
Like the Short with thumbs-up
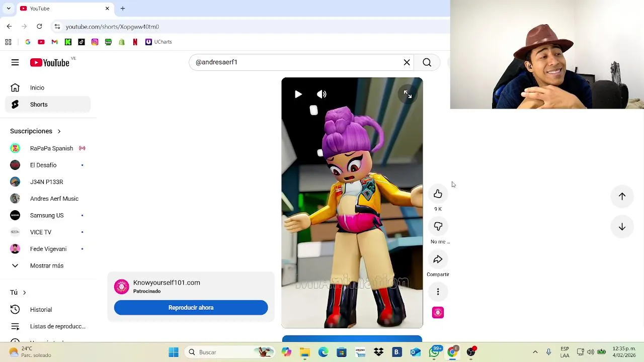[x=438, y=194]
